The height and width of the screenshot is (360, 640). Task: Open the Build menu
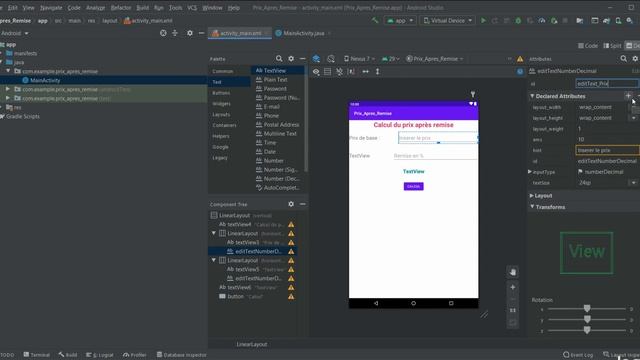(142, 8)
